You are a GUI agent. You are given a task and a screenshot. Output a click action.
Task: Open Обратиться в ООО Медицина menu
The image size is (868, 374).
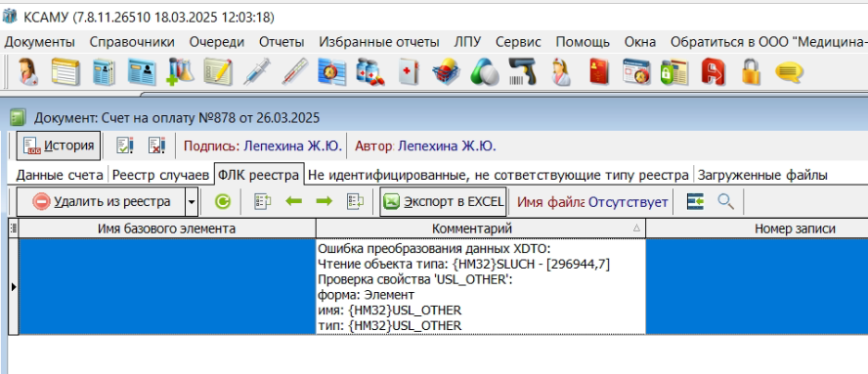tap(768, 42)
